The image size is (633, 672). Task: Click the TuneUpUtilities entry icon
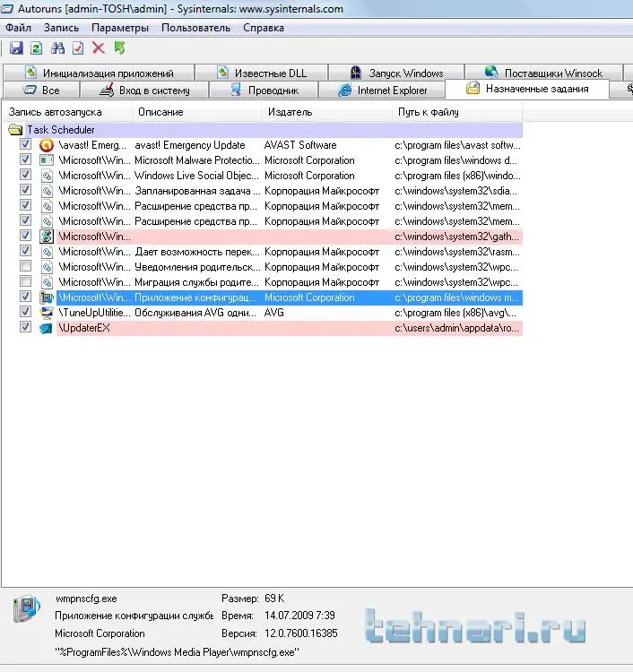coord(47,313)
